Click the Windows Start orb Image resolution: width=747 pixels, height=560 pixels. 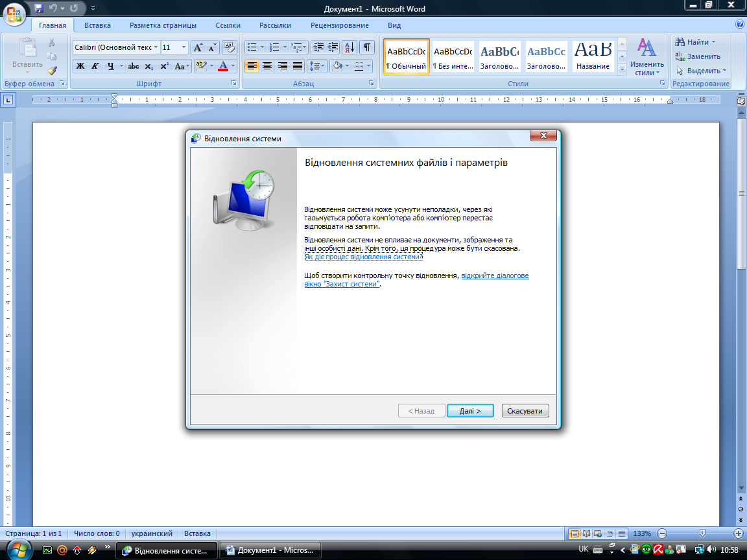click(x=19, y=550)
